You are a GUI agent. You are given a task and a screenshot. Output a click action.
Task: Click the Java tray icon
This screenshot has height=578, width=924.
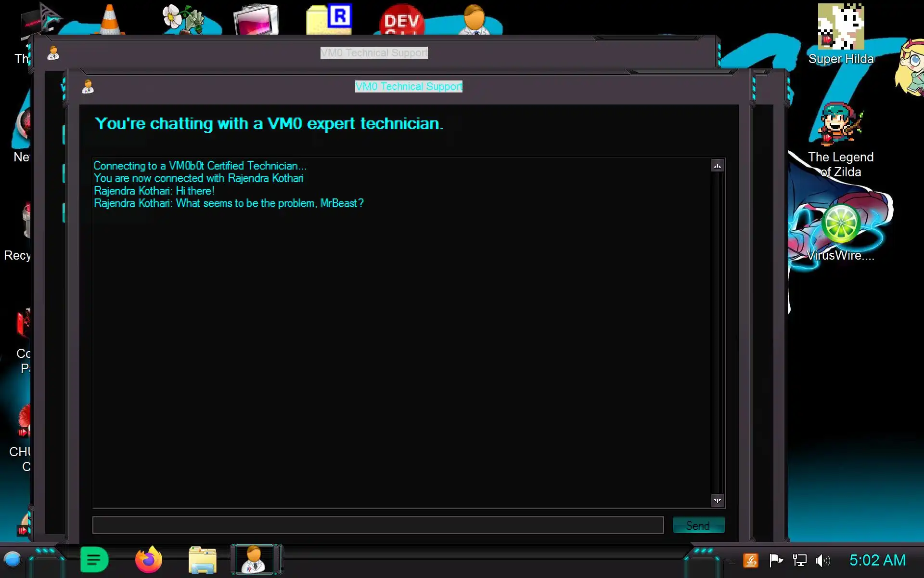click(751, 560)
